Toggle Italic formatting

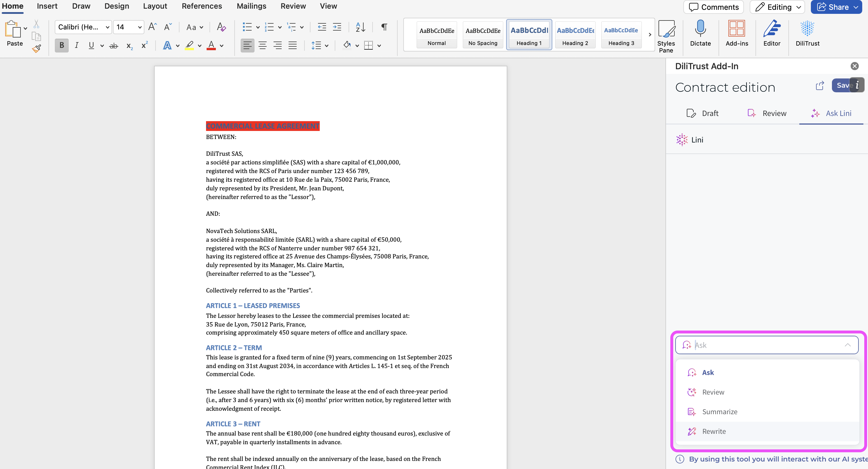tap(76, 46)
